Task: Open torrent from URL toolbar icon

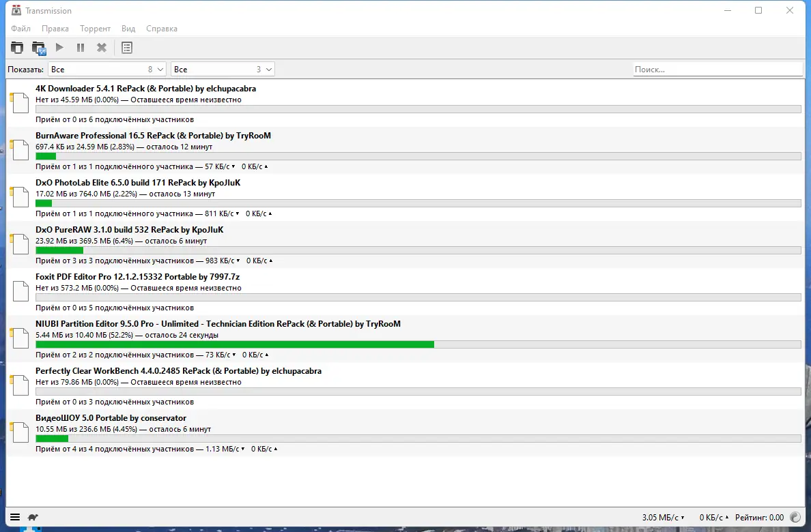Action: (x=39, y=48)
